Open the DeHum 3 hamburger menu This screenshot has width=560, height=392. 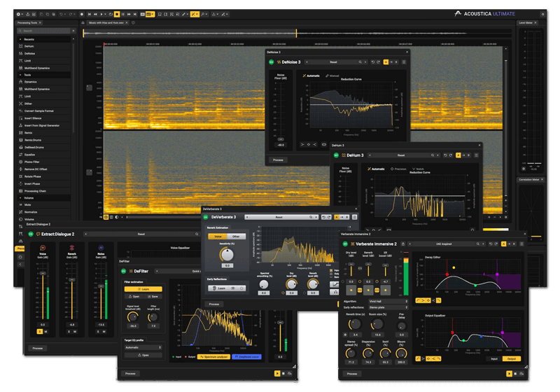click(x=476, y=155)
